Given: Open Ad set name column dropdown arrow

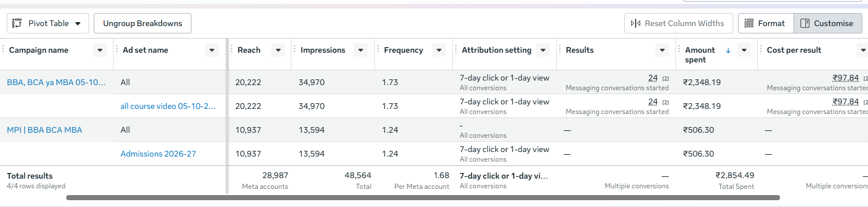Looking at the screenshot, I should [212, 50].
